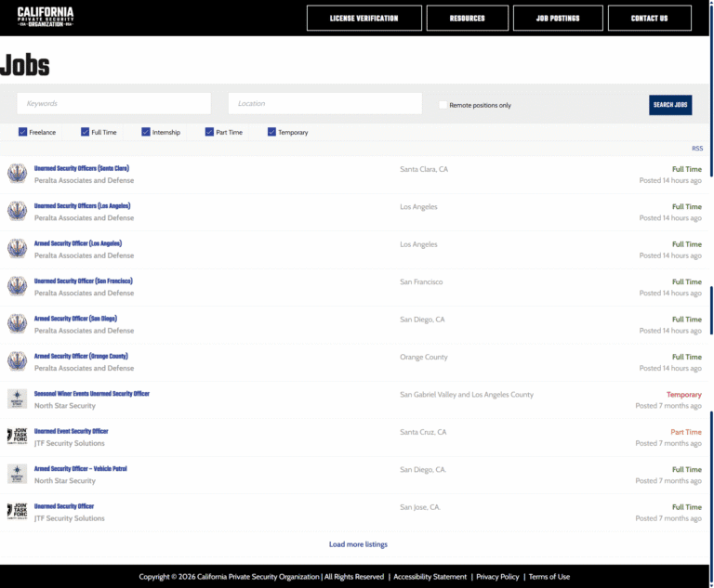This screenshot has width=714, height=588.
Task: Open the Accessibility Statement link
Action: click(430, 577)
